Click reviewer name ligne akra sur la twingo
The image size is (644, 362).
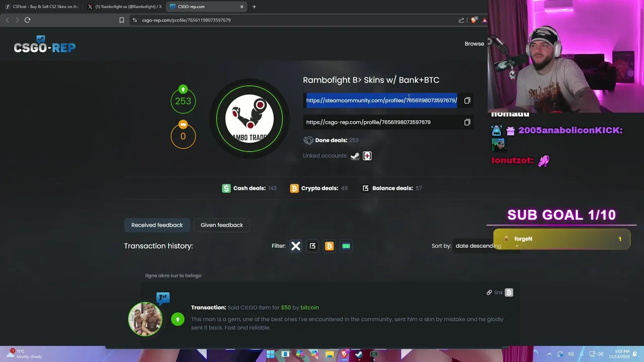173,276
